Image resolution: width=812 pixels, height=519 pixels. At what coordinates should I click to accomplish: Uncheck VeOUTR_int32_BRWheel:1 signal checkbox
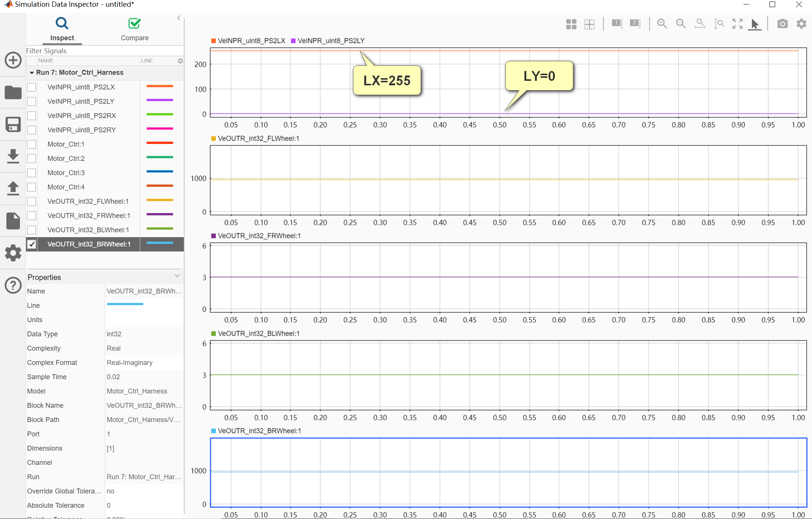pos(32,244)
